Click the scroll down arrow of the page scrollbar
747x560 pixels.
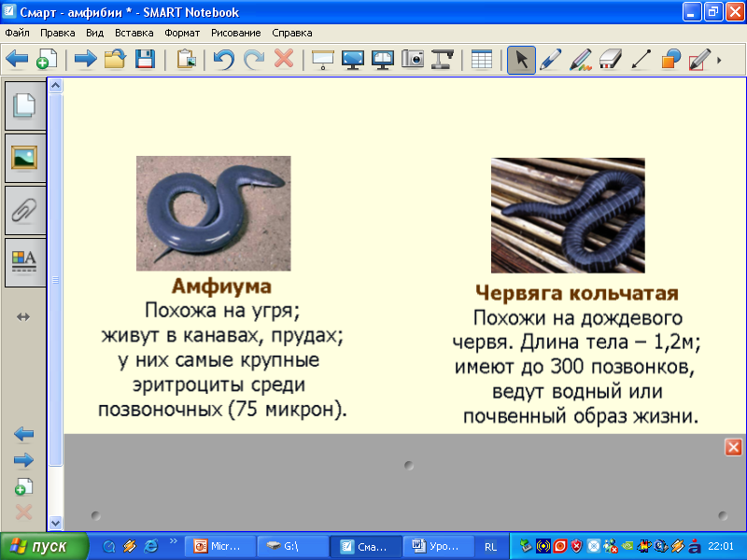tap(56, 523)
